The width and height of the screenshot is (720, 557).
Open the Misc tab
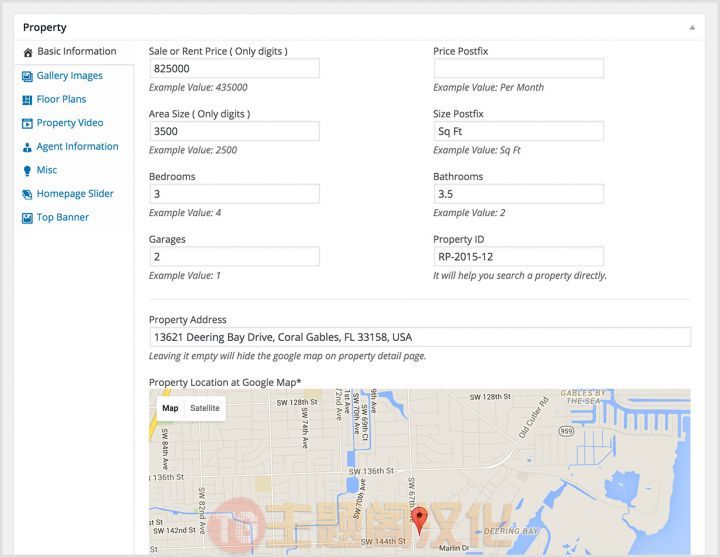pyautogui.click(x=46, y=170)
